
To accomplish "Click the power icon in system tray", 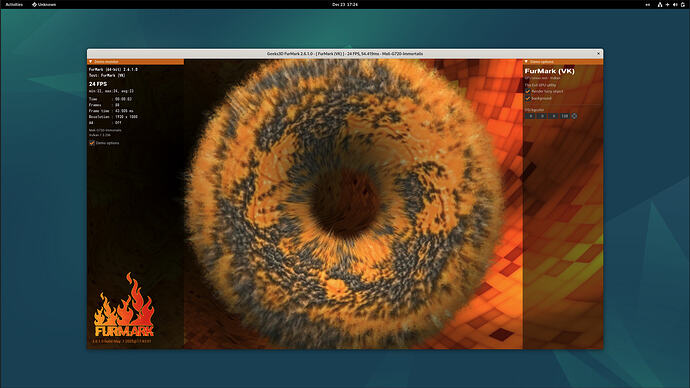I will click(x=683, y=4).
